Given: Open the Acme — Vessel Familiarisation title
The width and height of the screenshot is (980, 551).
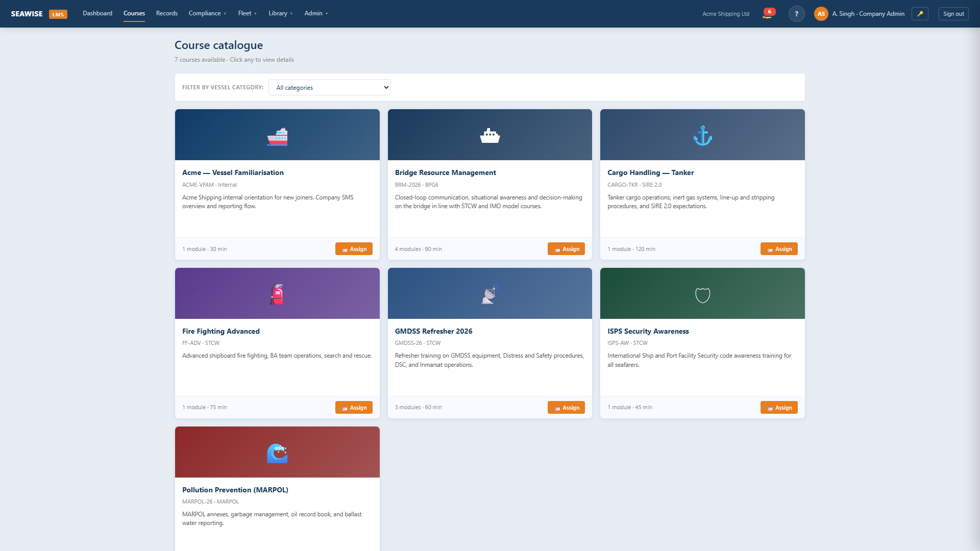Looking at the screenshot, I should tap(233, 172).
